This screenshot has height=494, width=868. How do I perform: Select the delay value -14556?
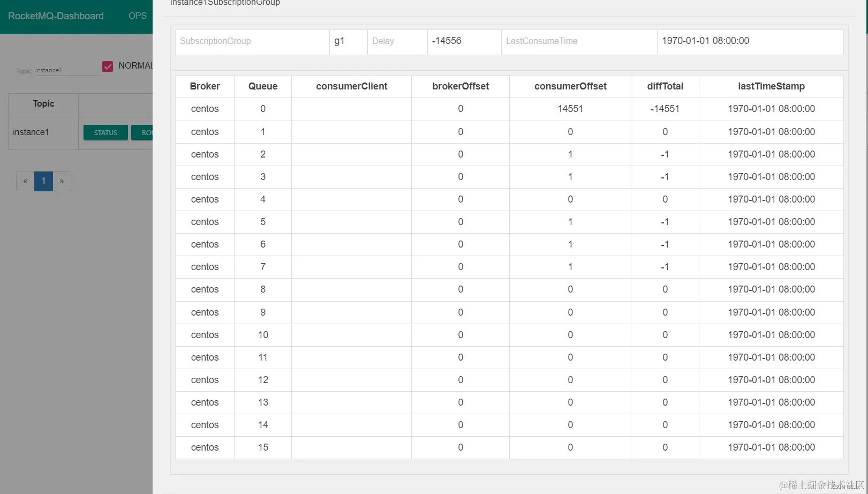coord(447,41)
